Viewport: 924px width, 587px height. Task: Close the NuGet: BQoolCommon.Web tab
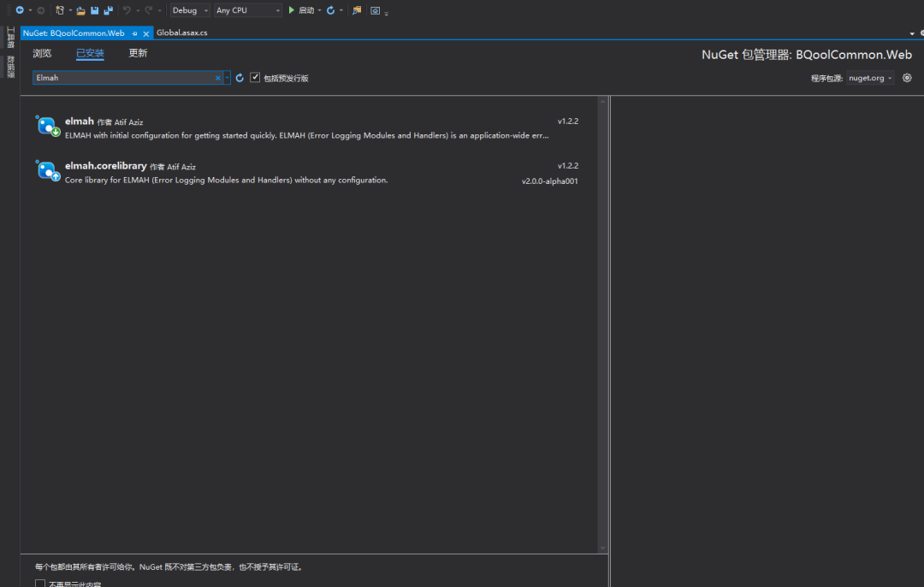coord(146,33)
